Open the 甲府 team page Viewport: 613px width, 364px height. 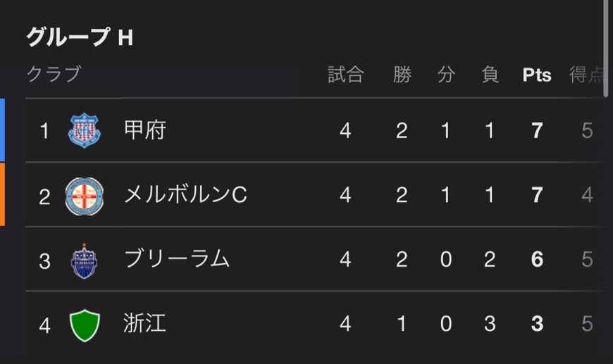pos(145,130)
